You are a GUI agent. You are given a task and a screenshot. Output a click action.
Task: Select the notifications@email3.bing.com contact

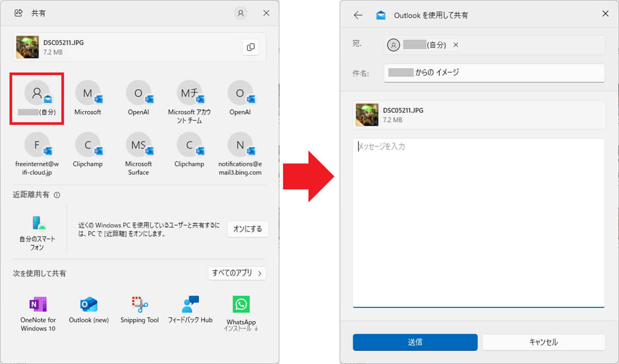pyautogui.click(x=240, y=153)
